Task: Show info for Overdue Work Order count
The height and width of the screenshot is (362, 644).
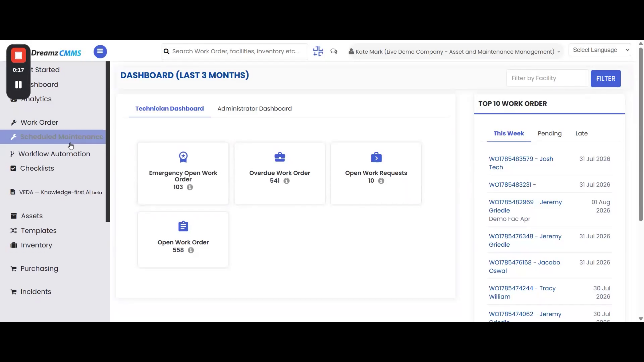Action: pyautogui.click(x=287, y=181)
